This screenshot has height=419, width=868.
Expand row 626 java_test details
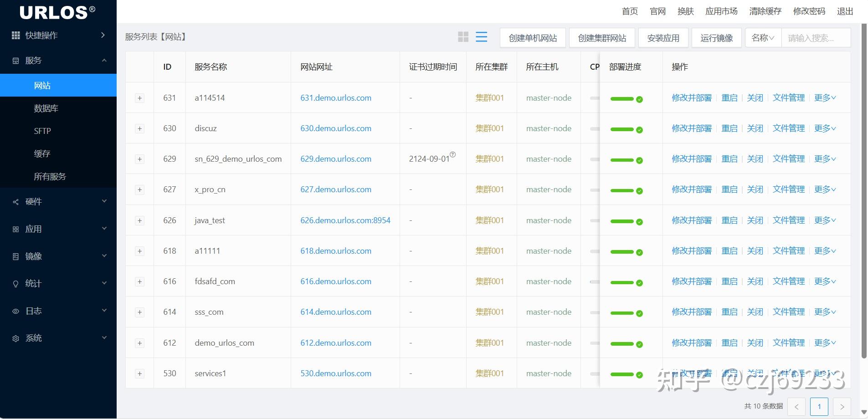[x=140, y=220]
